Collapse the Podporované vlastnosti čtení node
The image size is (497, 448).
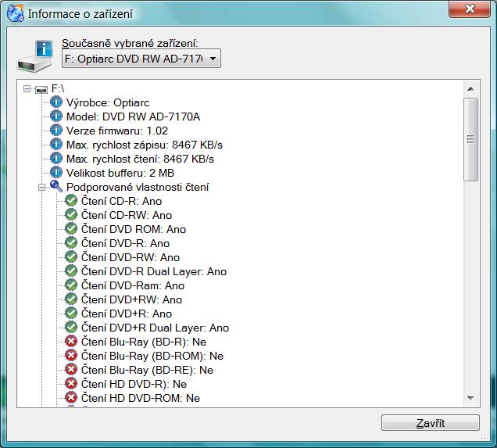pos(41,188)
